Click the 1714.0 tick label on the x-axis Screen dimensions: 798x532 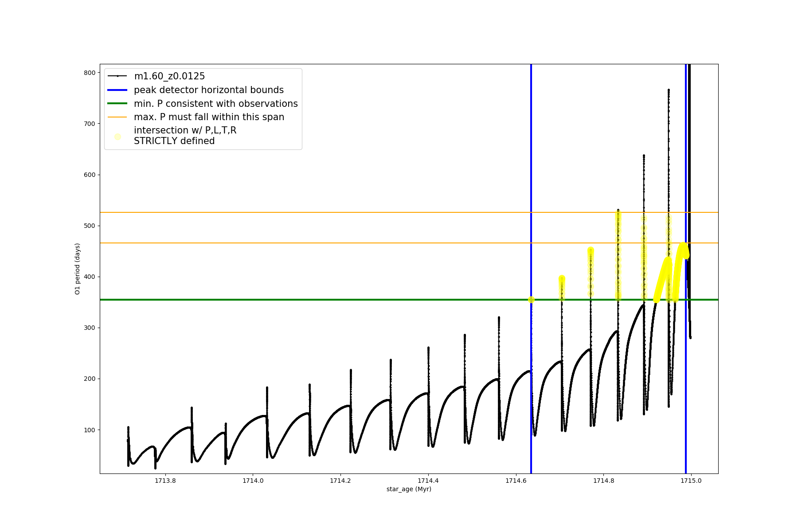click(x=253, y=481)
